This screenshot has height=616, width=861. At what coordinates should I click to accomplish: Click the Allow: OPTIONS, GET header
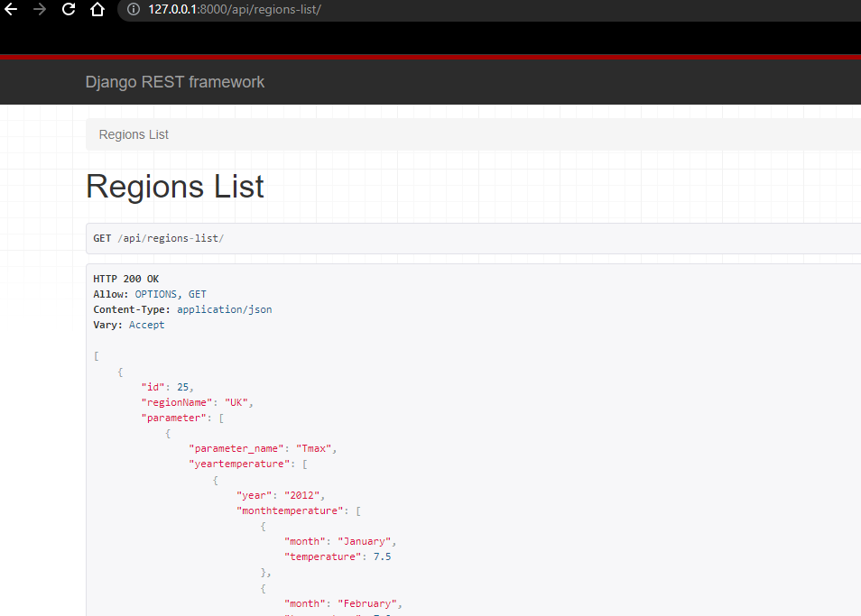[149, 293]
